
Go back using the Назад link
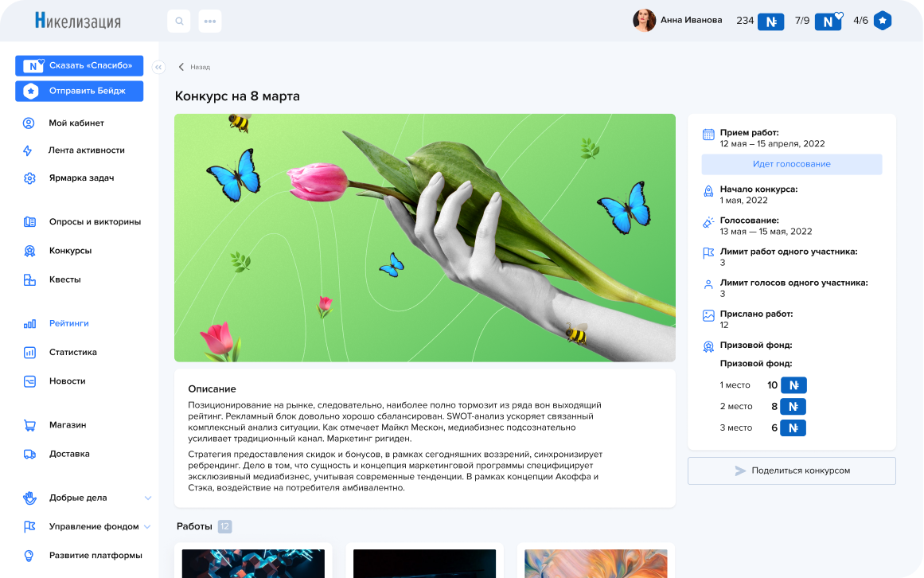click(x=194, y=67)
